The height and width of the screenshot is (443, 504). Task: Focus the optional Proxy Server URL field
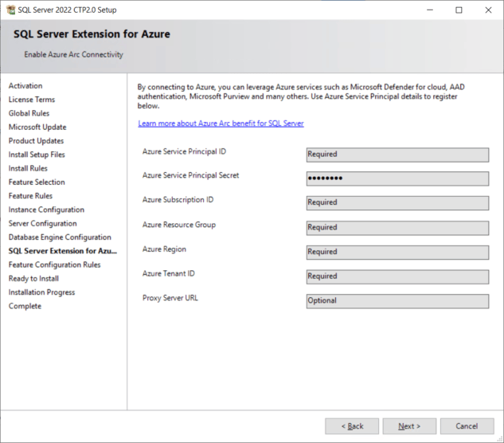click(397, 301)
